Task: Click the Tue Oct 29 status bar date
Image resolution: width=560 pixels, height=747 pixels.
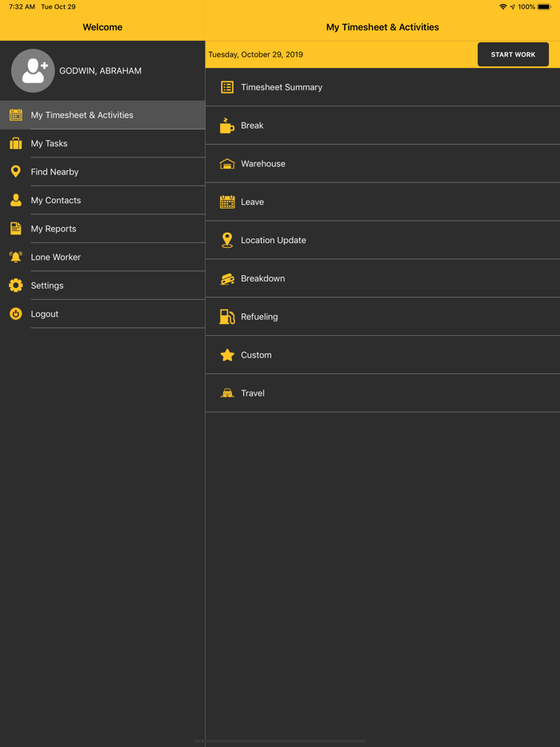Action: [x=58, y=6]
